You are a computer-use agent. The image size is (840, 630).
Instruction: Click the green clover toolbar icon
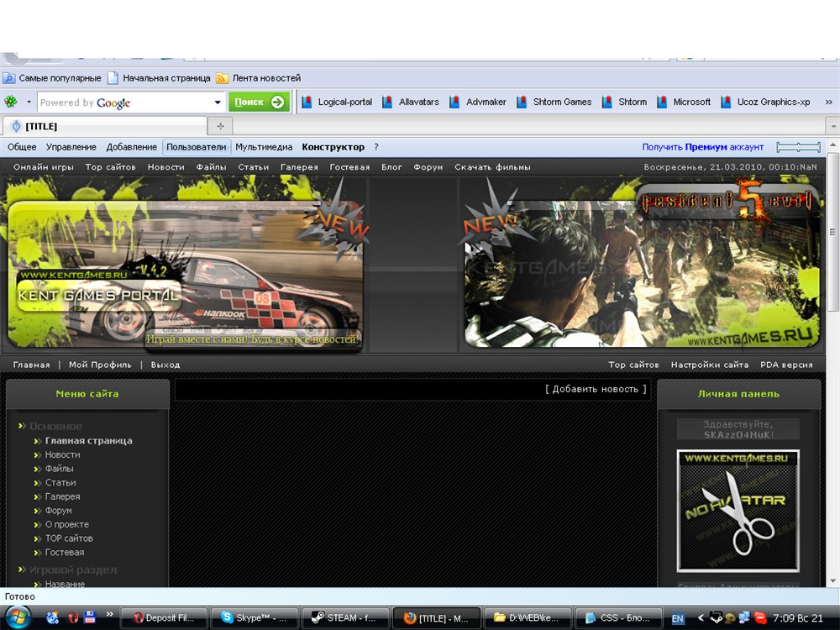[11, 102]
